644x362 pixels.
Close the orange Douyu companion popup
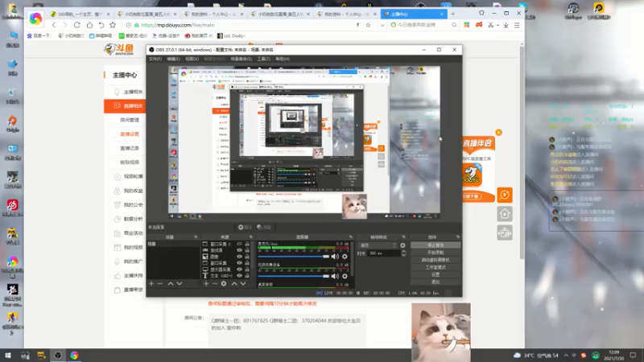click(498, 132)
